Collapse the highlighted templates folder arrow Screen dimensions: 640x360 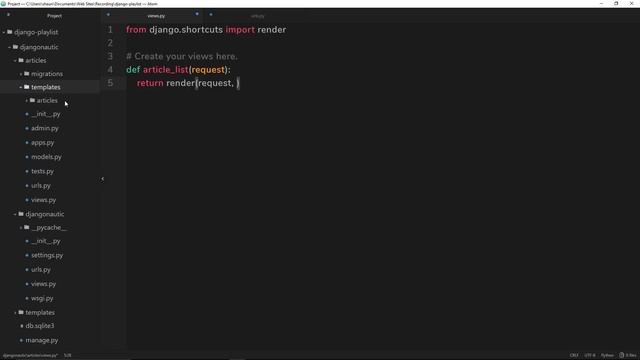(x=21, y=87)
